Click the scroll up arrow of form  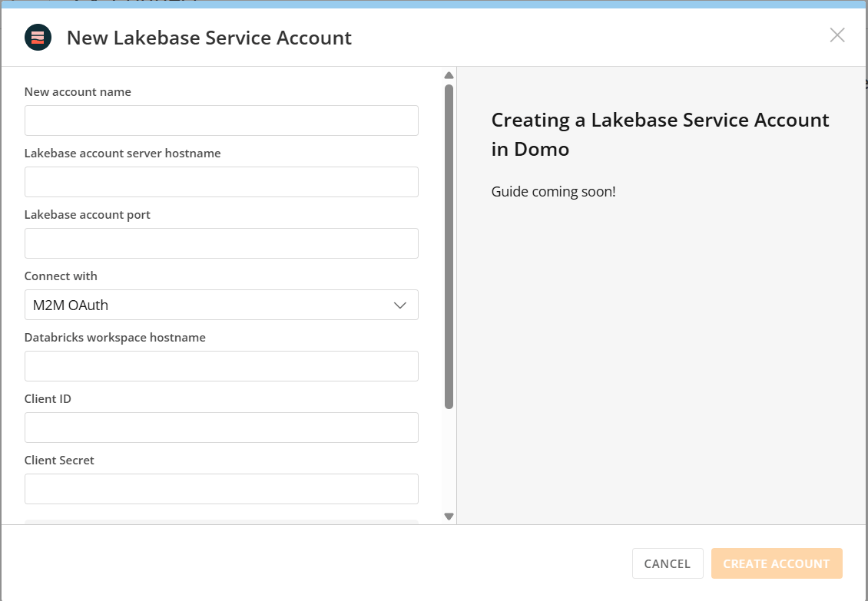[x=449, y=75]
